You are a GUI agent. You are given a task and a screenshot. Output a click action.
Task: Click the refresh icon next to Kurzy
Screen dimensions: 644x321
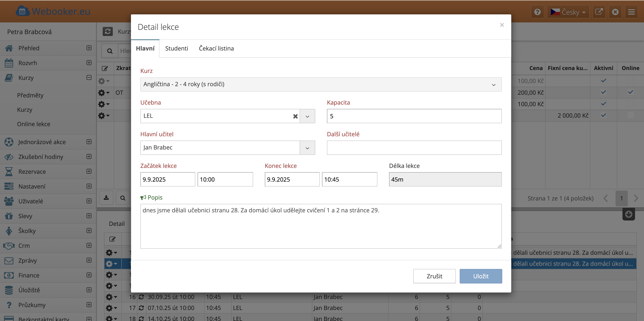coord(108,31)
